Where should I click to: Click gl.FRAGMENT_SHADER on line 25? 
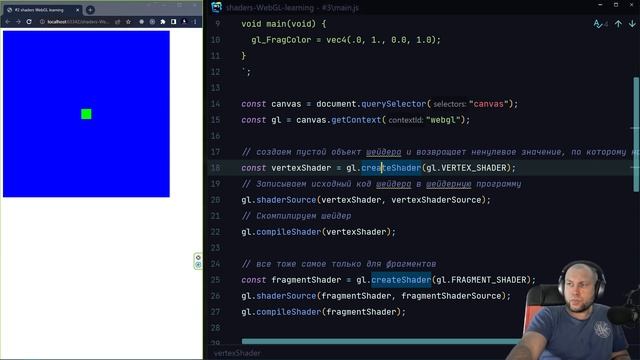(481, 280)
